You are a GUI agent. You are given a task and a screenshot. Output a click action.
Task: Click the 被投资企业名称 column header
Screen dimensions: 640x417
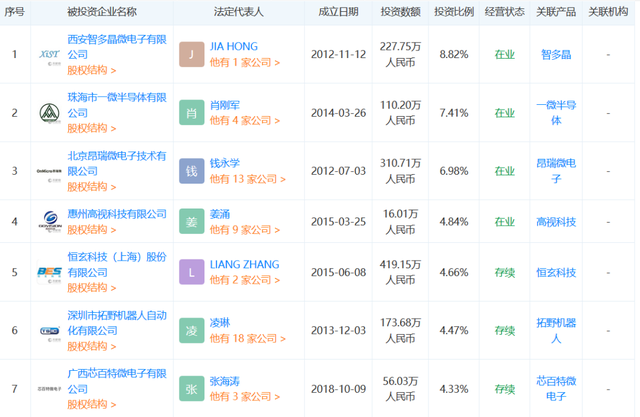pos(102,12)
